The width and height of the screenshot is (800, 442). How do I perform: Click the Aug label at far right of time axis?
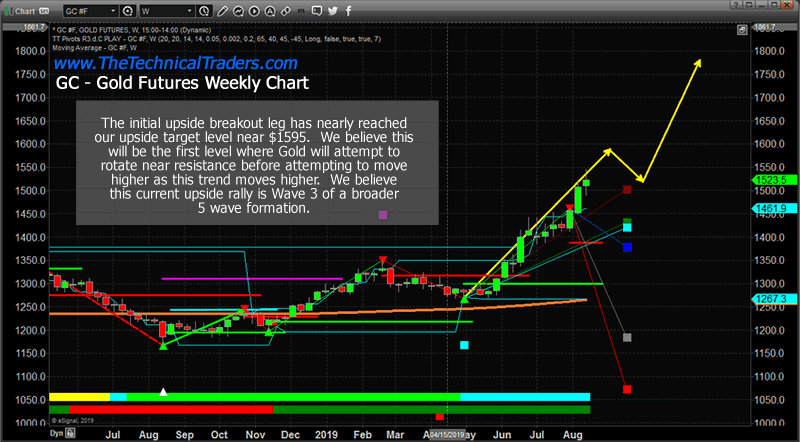point(572,434)
